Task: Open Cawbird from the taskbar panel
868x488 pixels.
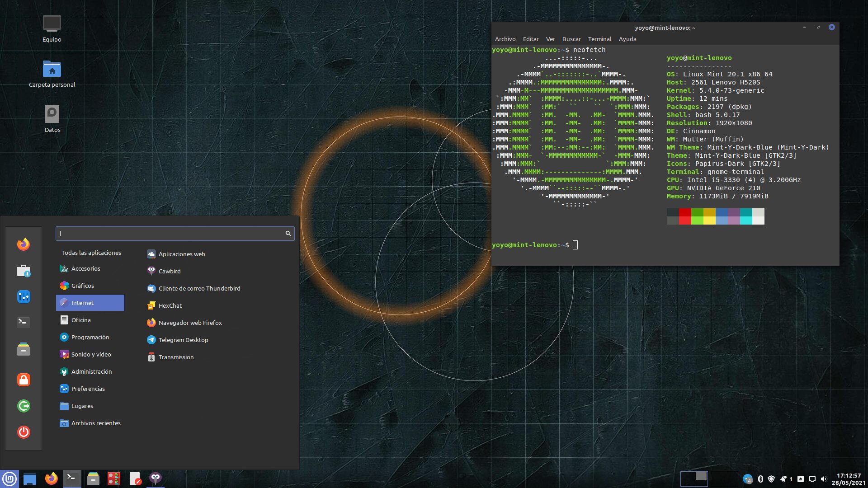Action: pyautogui.click(x=156, y=478)
